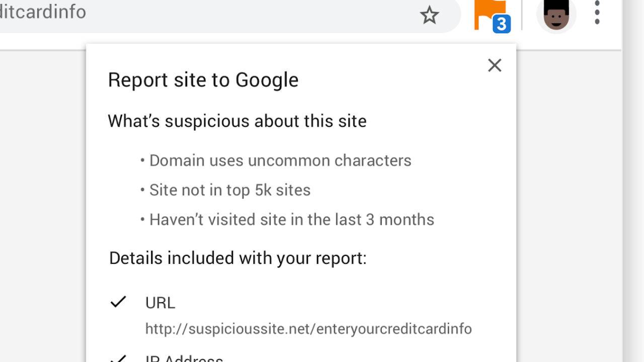Open the Chrome three-dot menu

597,13
